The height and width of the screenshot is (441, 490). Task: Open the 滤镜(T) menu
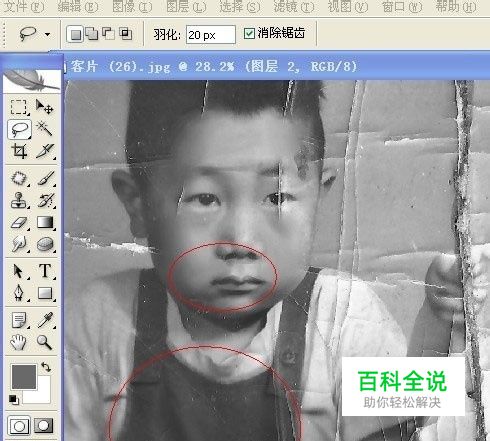pyautogui.click(x=294, y=6)
